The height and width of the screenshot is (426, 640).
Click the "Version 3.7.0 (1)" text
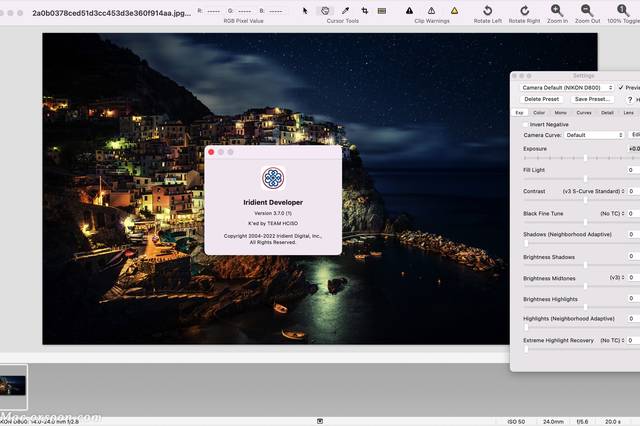[273, 213]
